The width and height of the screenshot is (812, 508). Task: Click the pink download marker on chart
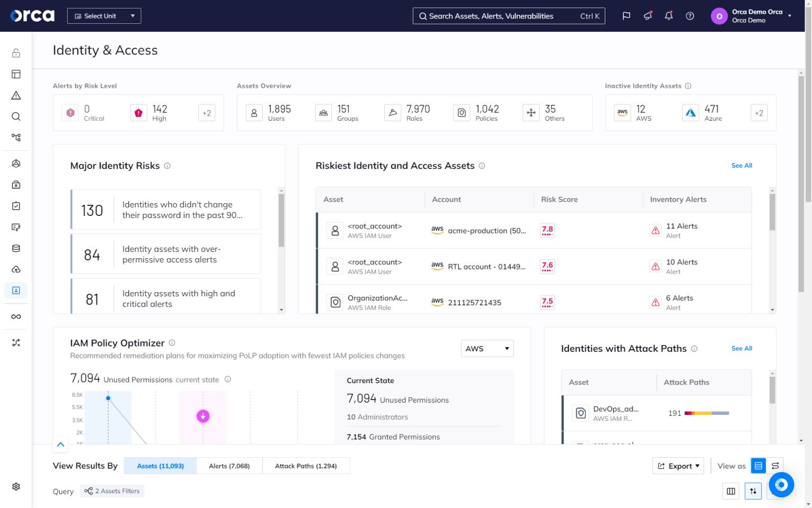tap(203, 416)
